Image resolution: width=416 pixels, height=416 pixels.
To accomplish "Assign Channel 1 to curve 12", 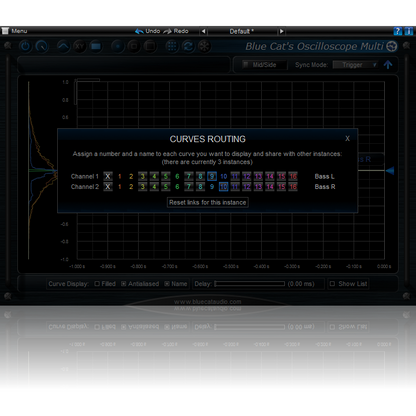I will (247, 176).
